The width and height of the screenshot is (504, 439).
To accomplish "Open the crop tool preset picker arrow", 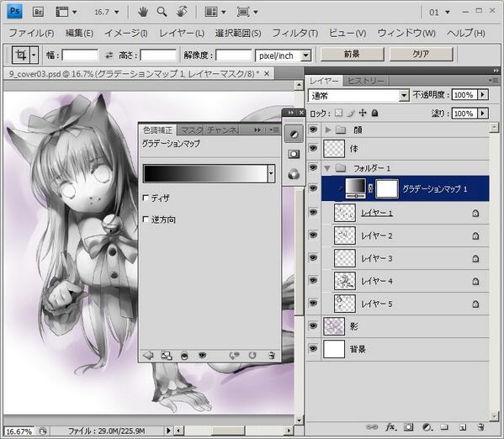I will 34,56.
